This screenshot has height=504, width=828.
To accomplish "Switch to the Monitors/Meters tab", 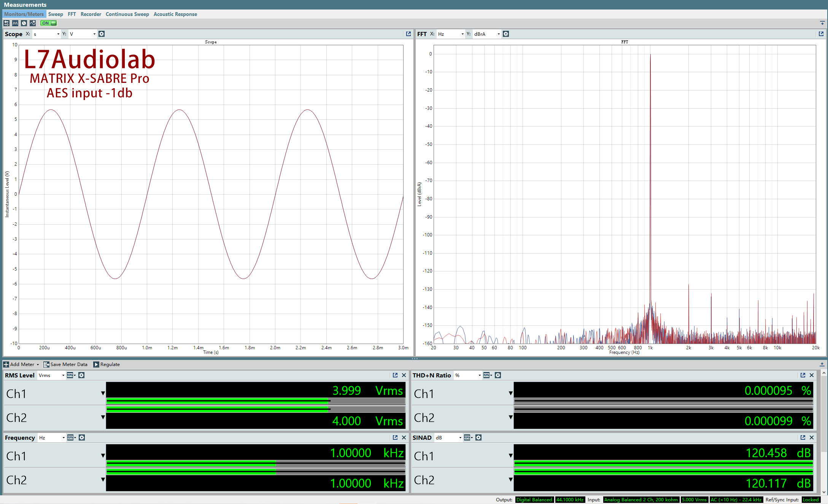I will tap(24, 14).
